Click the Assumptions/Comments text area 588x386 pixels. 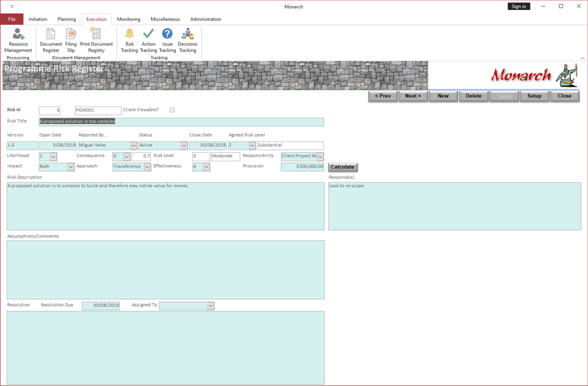(165, 270)
